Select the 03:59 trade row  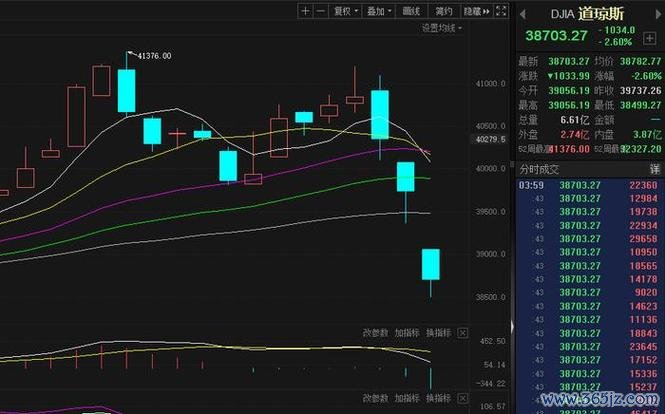click(x=590, y=185)
